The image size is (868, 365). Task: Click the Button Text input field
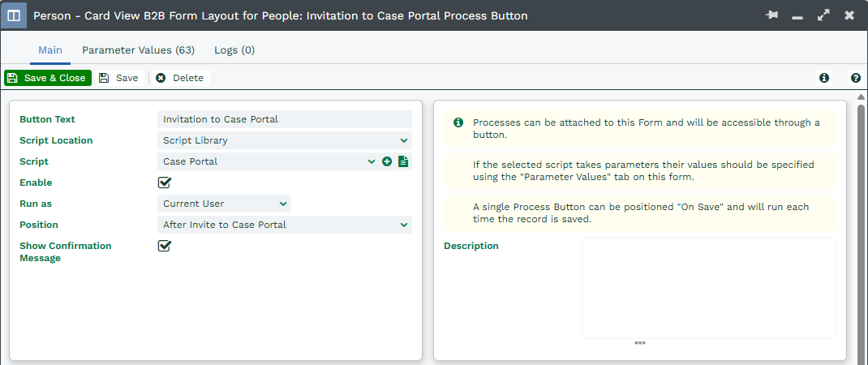tap(284, 119)
